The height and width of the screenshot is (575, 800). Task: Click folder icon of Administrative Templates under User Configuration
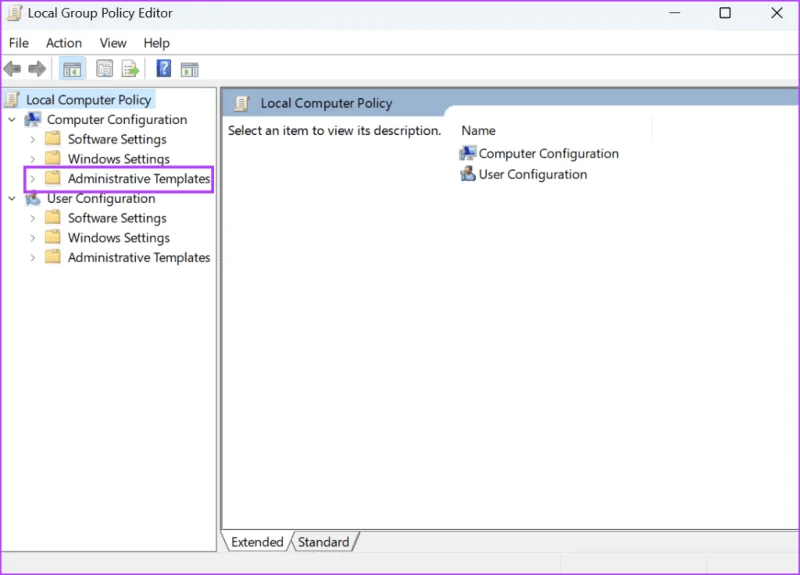click(x=53, y=257)
